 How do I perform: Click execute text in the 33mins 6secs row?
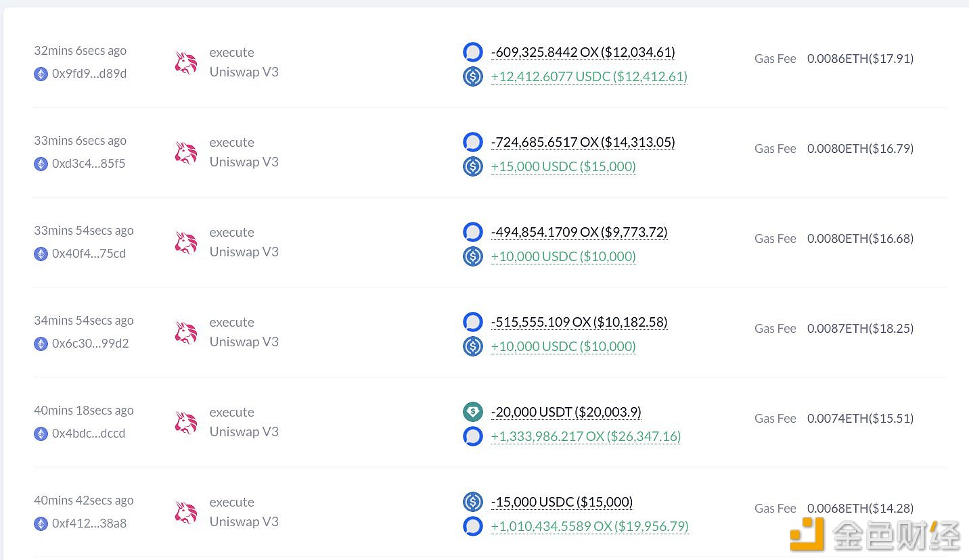click(x=232, y=143)
